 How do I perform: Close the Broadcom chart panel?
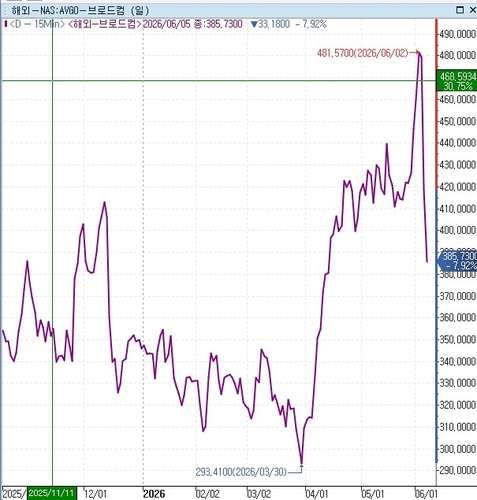pos(473,10)
